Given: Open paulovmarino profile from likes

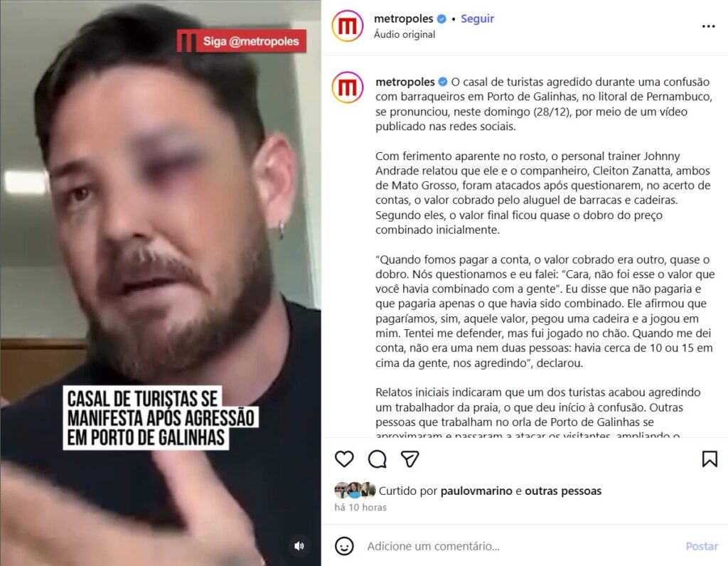Looking at the screenshot, I should click(x=476, y=491).
